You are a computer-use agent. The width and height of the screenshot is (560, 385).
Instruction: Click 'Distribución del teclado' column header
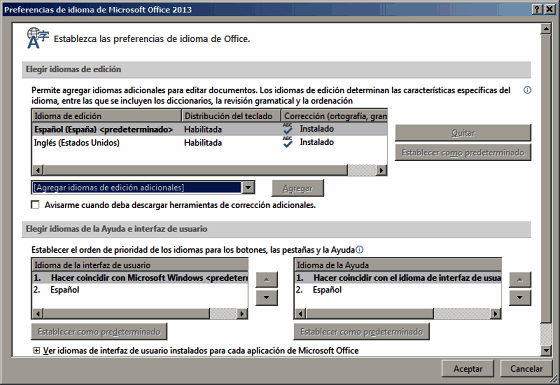(231, 116)
